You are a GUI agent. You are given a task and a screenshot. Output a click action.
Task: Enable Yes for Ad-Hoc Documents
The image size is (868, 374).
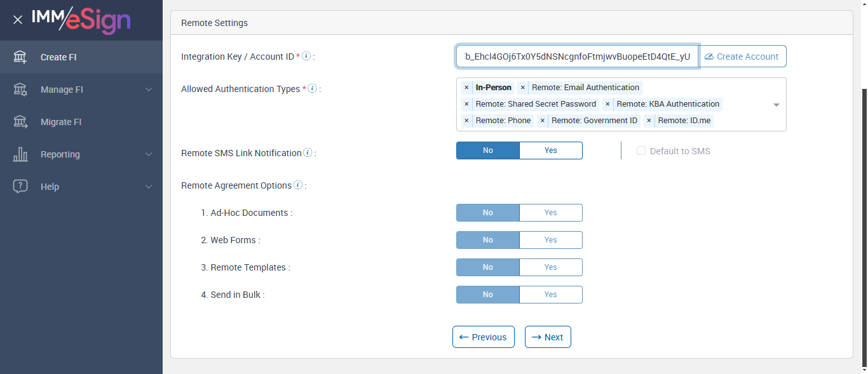coord(550,213)
